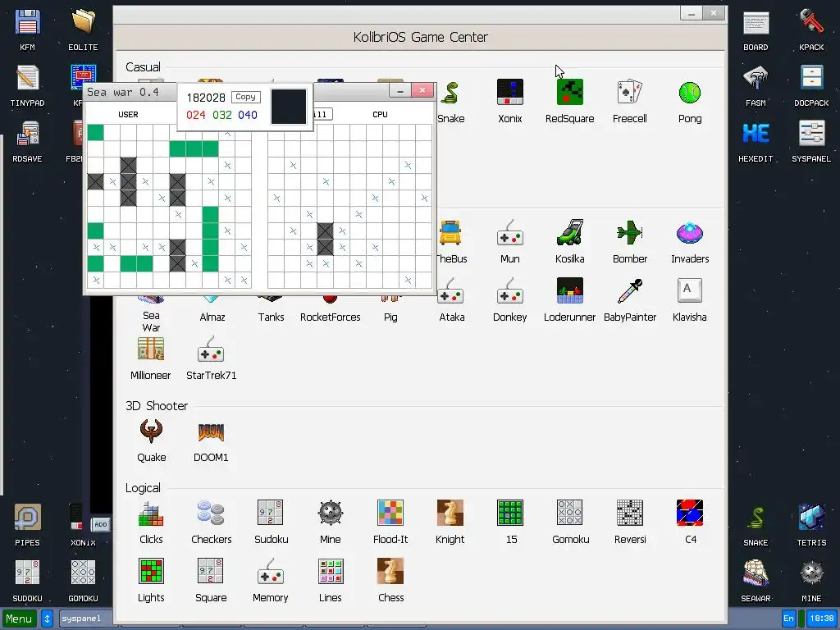Click the 18:38 taskbar clock
Image resolution: width=840 pixels, height=630 pixels.
point(822,619)
